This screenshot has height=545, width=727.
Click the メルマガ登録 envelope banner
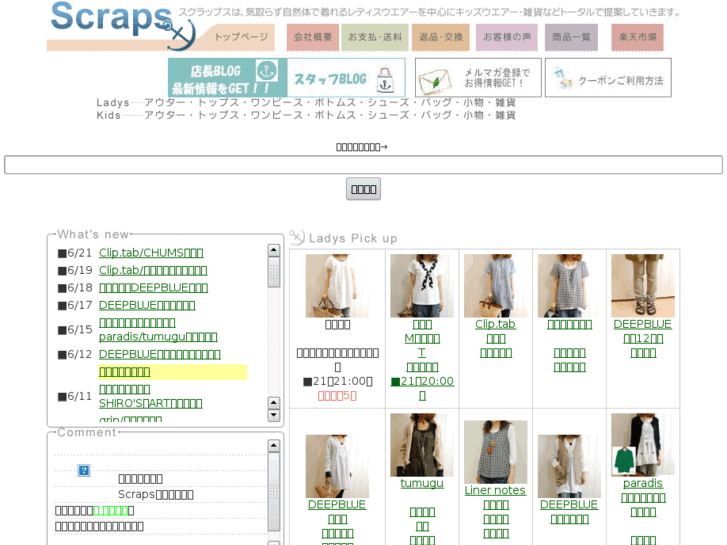click(478, 77)
